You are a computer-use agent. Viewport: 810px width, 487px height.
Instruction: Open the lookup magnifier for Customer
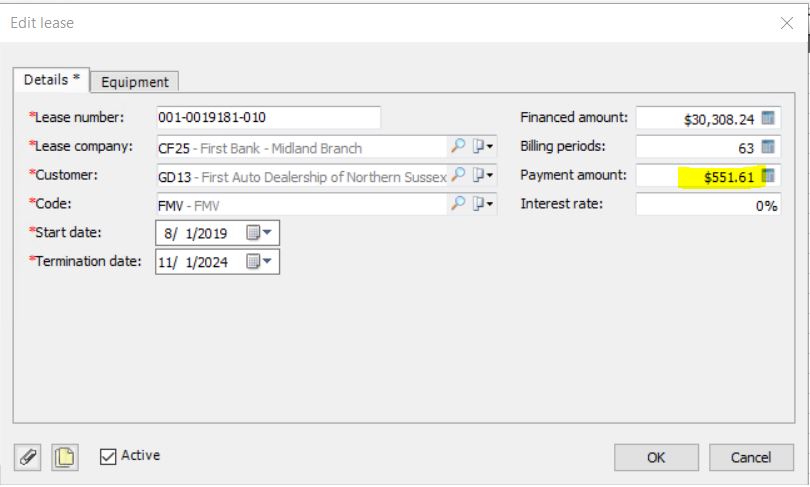click(458, 175)
